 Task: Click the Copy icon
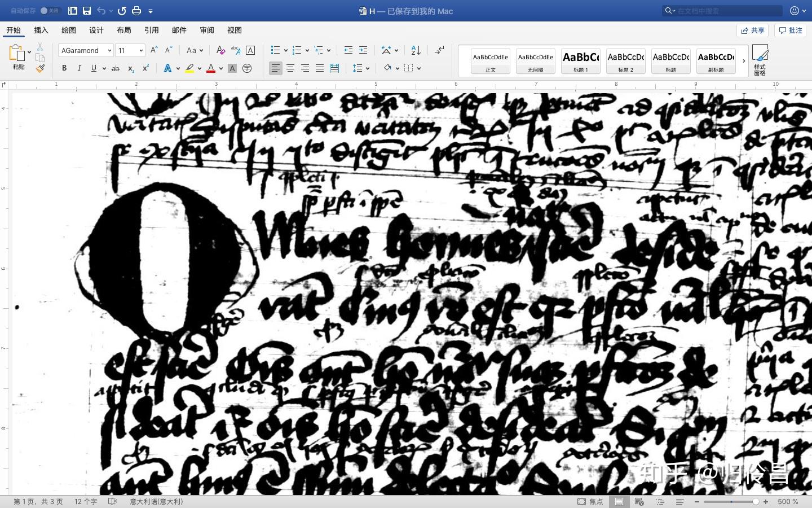pos(40,58)
